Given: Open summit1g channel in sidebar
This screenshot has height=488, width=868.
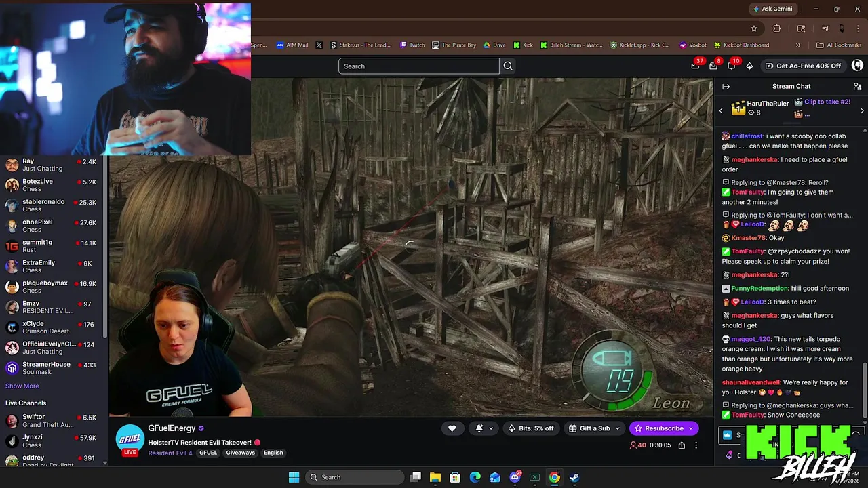Looking at the screenshot, I should (x=52, y=246).
